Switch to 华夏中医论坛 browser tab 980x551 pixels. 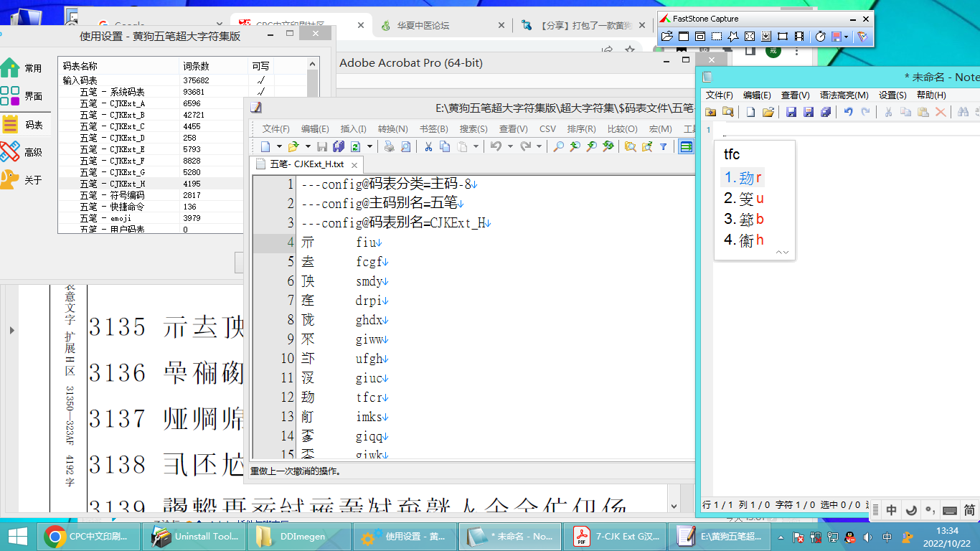(x=425, y=26)
